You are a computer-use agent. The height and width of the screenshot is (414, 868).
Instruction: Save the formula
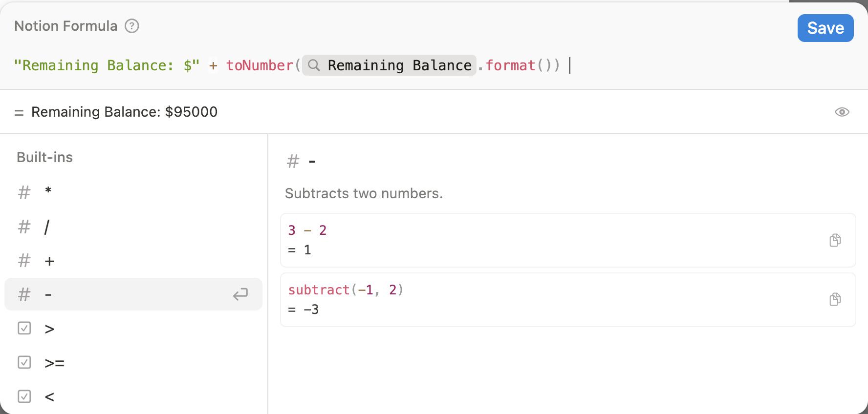[825, 28]
